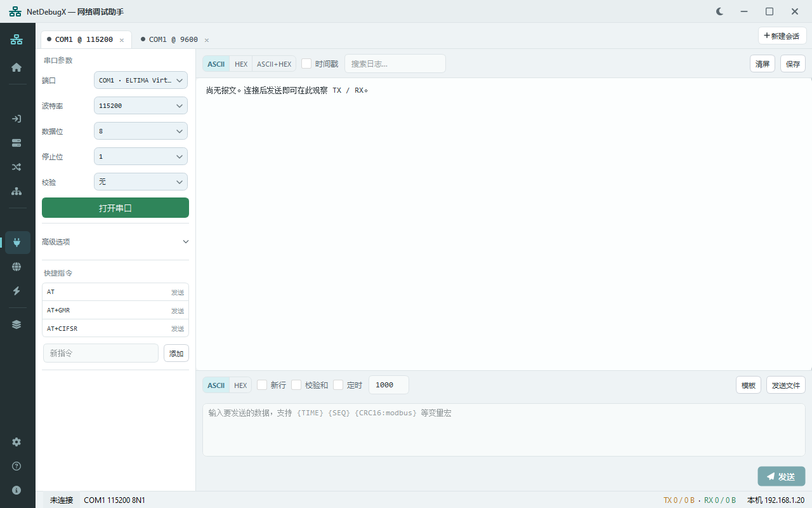Open the 端口 port dropdown
This screenshot has height=508, width=812.
(141, 80)
